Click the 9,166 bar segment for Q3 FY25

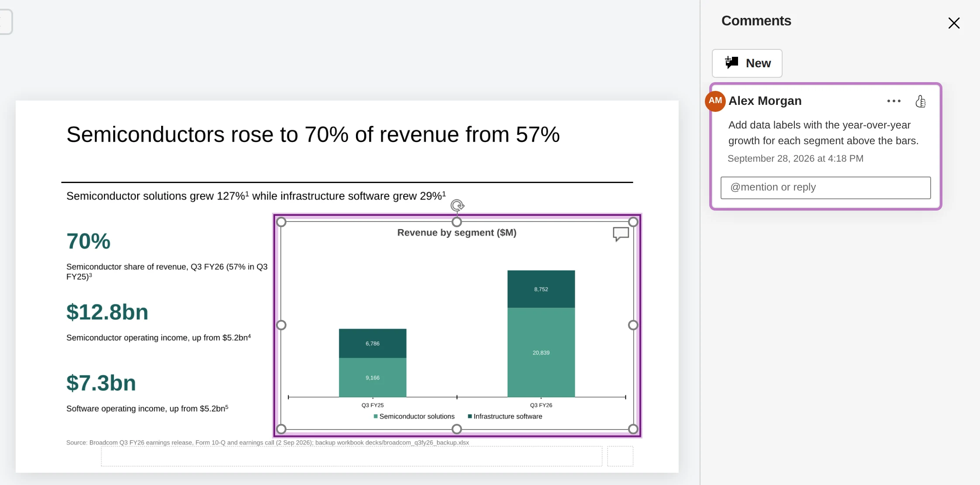pyautogui.click(x=373, y=378)
